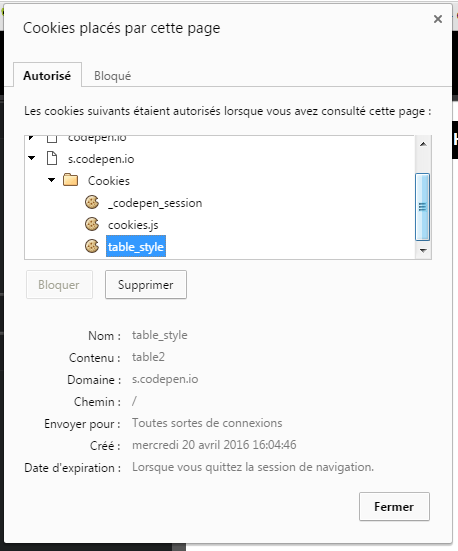
Task: Click the scrollbar up arrow in the cookie list
Action: pyautogui.click(x=423, y=144)
